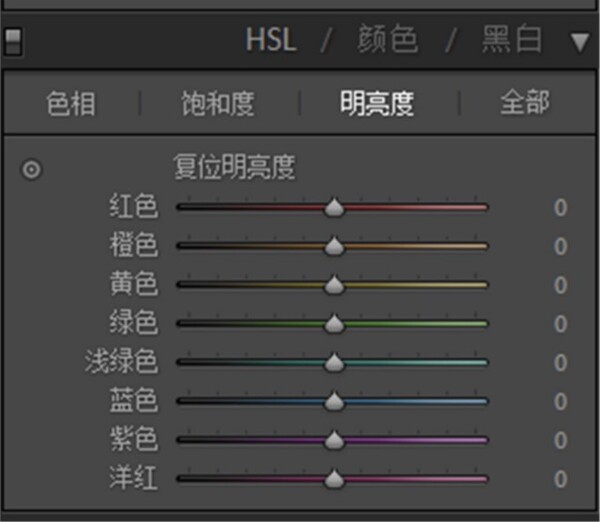
Task: Click the 黄色 value field showing 0
Action: [560, 285]
